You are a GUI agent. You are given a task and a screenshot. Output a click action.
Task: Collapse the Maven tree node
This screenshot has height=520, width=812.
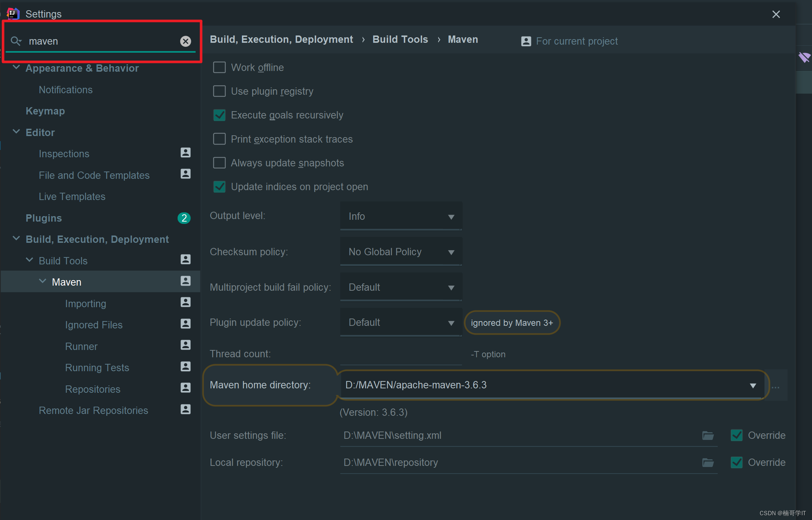[x=42, y=281]
